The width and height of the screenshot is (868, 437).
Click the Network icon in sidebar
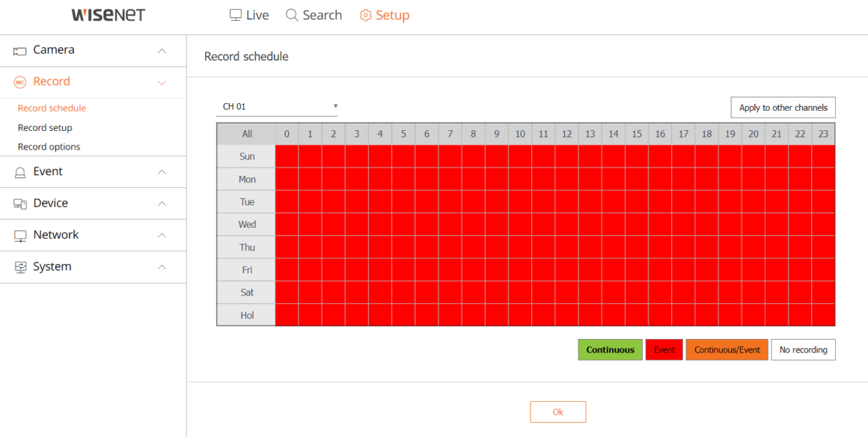20,236
